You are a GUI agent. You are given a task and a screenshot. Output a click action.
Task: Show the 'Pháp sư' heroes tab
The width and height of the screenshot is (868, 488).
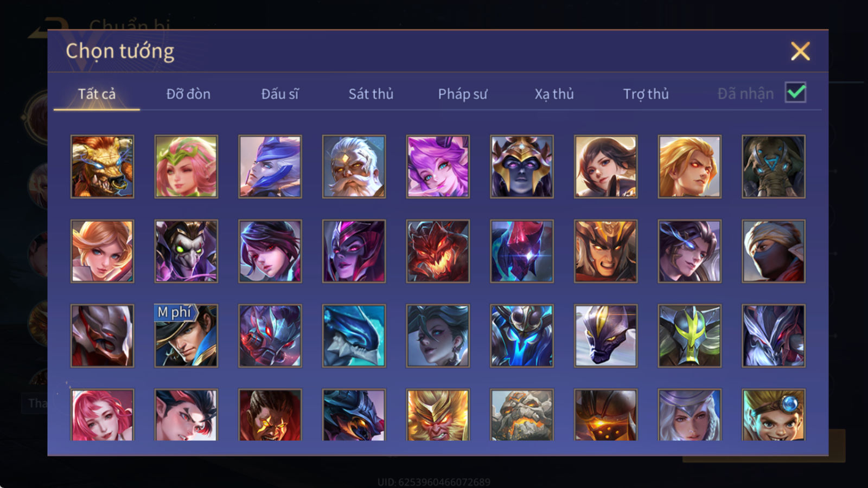pos(463,94)
